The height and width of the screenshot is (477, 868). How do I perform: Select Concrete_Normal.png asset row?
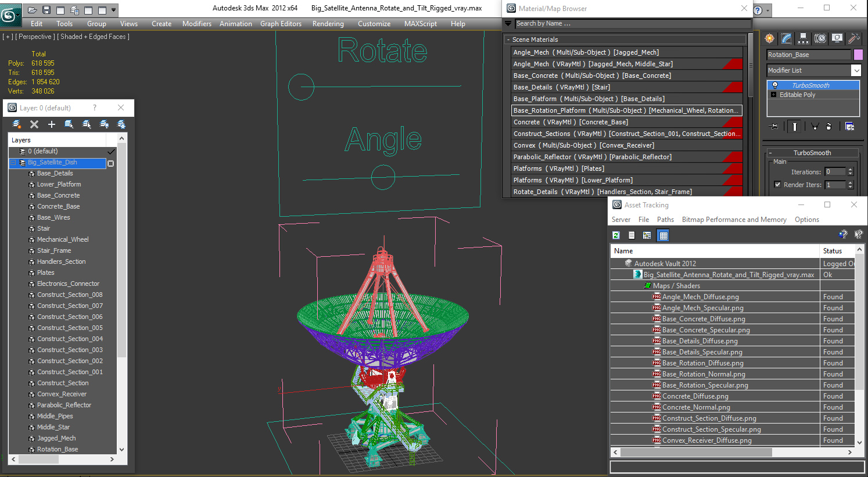[x=696, y=407]
